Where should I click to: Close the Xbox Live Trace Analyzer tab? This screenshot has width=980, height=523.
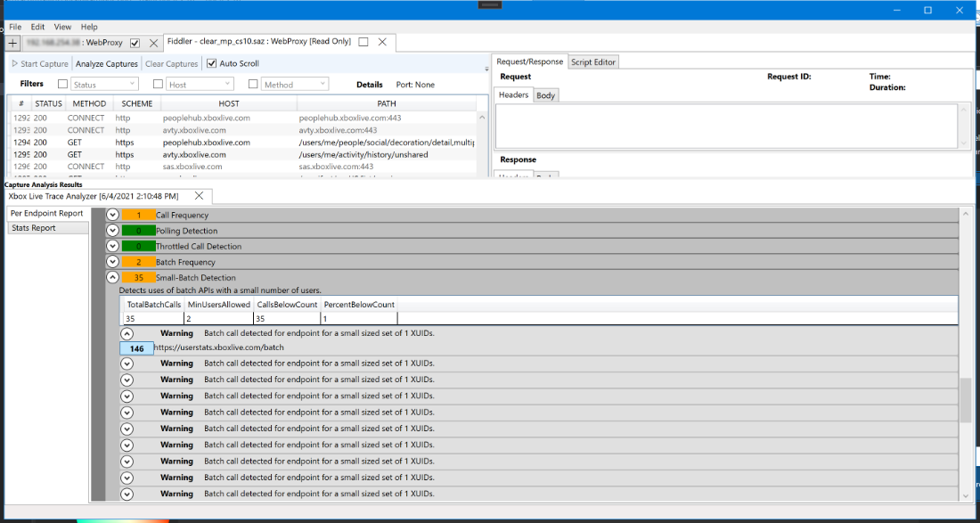(x=199, y=196)
